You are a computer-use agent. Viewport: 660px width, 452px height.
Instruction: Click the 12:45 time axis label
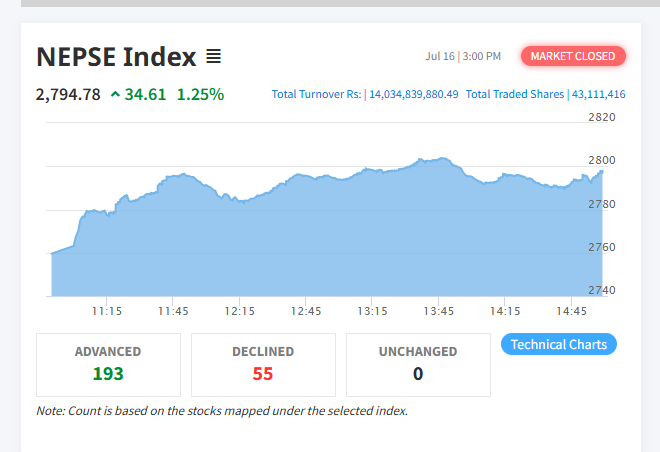click(x=306, y=311)
